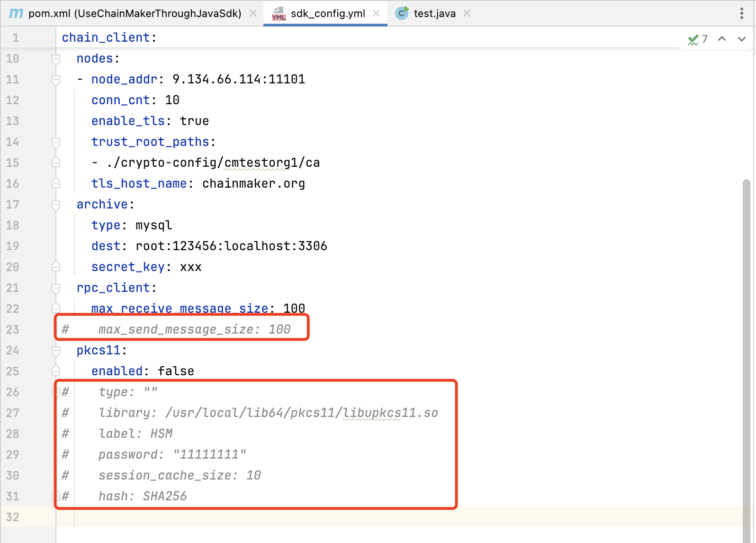
Task: Close the sdk_config.yml tab
Action: [376, 13]
